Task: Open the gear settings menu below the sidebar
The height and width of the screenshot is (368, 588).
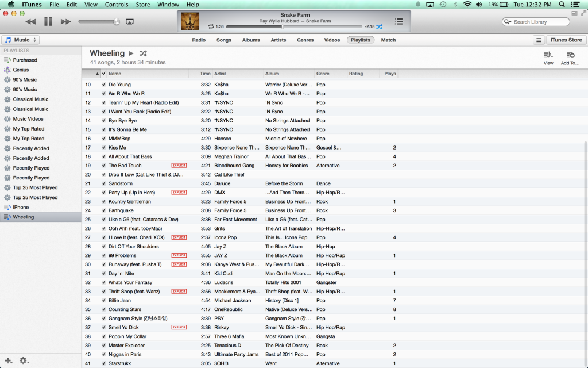Action: coord(24,361)
